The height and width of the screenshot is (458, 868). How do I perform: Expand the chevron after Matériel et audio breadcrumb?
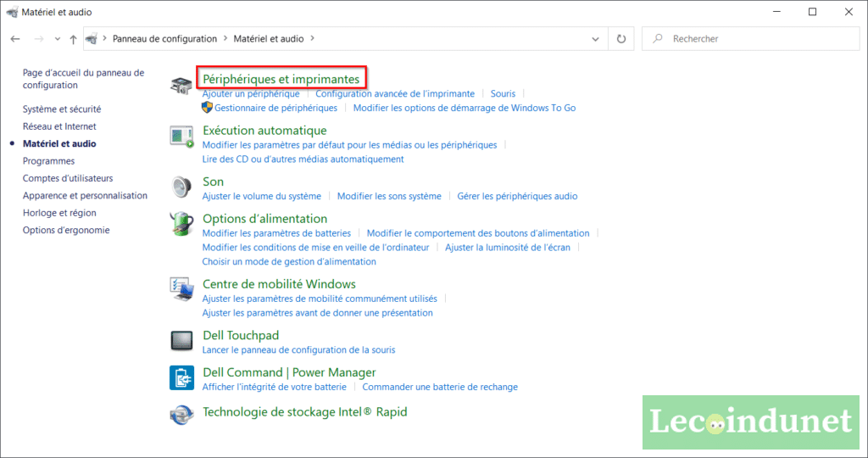pos(312,39)
